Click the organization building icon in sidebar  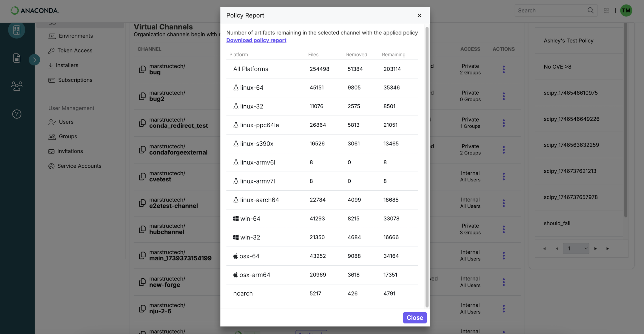16,30
